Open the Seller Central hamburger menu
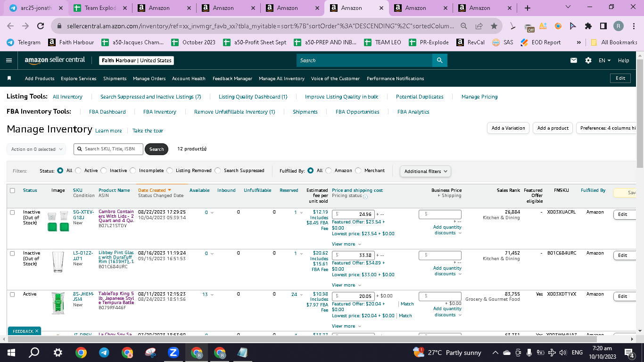Viewport: 644px width, 362px height. 9,60
